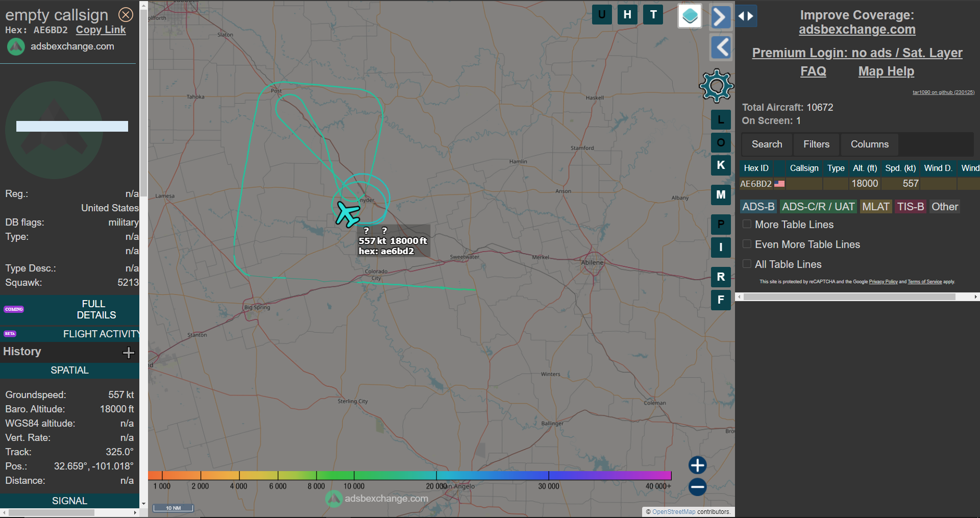Viewport: 980px width, 518px height.
Task: Click the Copy Link hyperlink
Action: (101, 30)
